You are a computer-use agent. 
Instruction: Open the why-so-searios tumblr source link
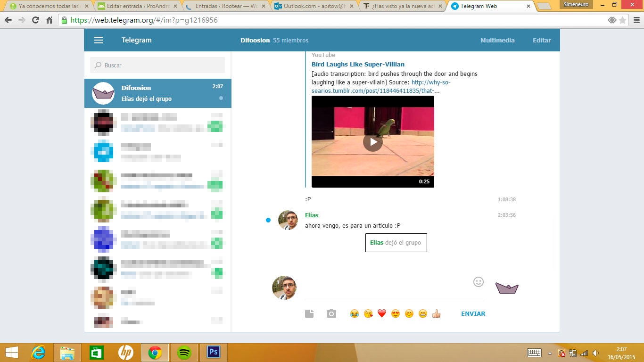(x=381, y=86)
